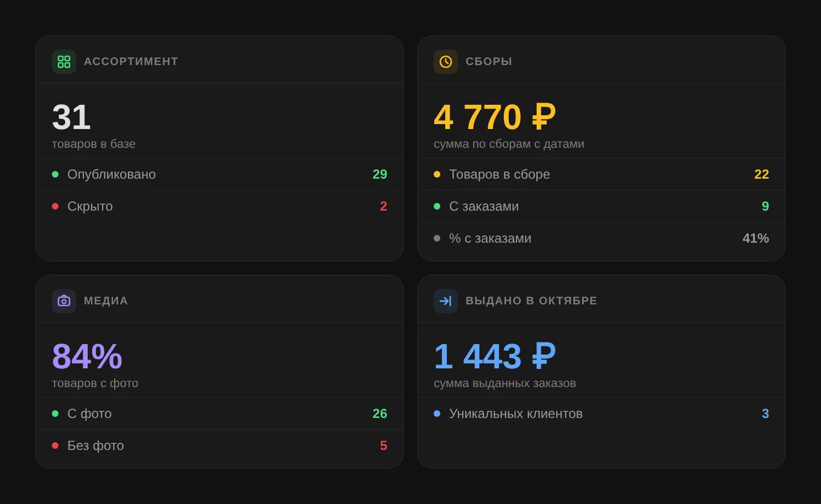
Task: Click the blue value 3
Action: click(x=765, y=414)
